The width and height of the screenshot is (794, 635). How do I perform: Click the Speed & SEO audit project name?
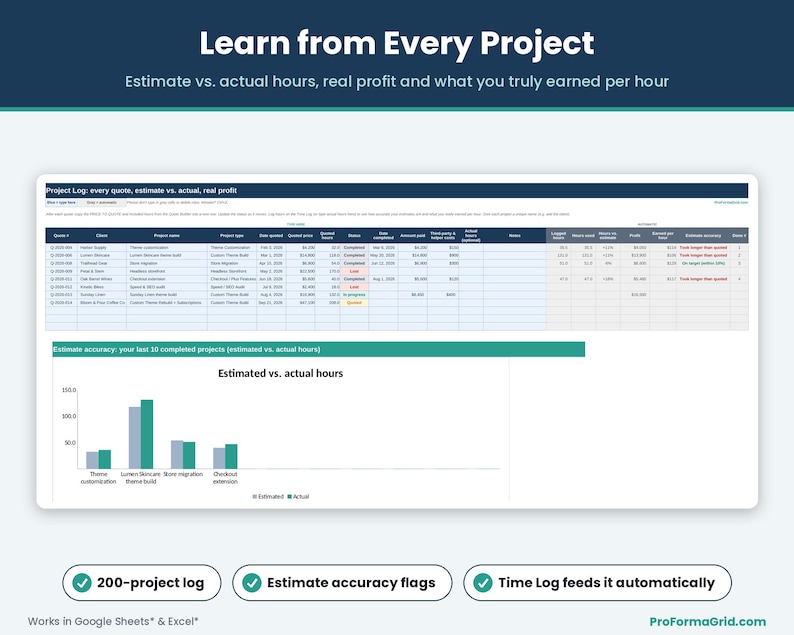167,287
